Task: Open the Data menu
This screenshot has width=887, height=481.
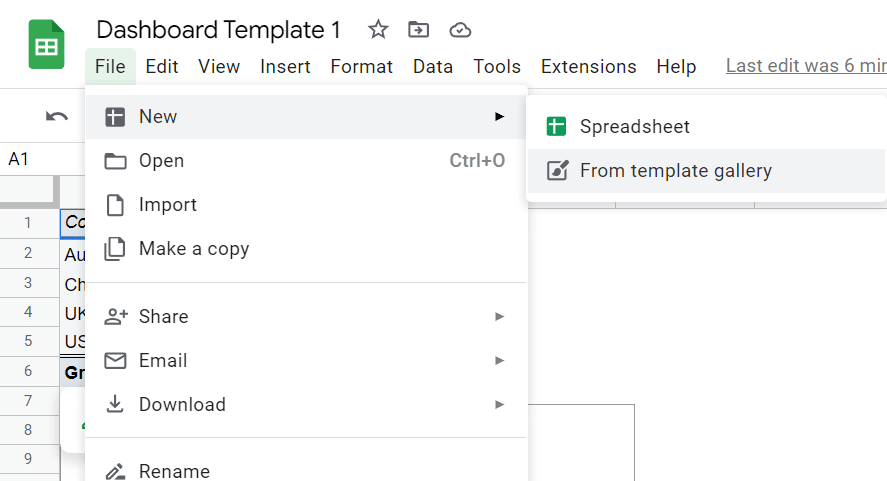Action: coord(433,67)
